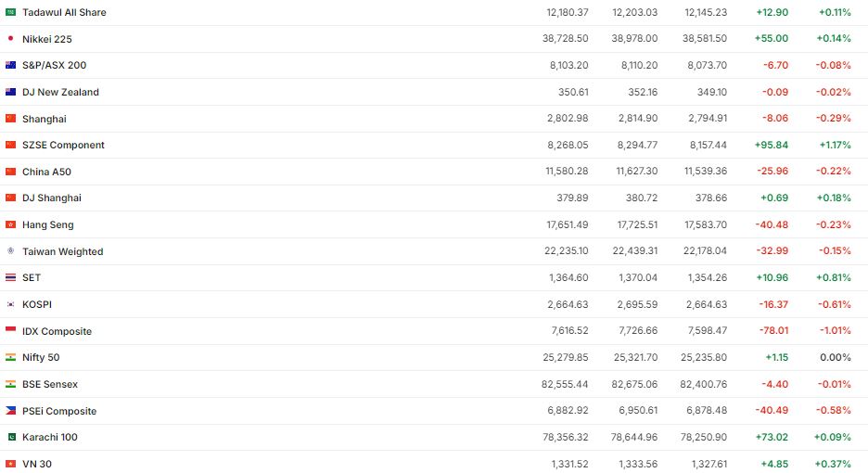Click the New Zealand flag icon
The width and height of the screenshot is (868, 473).
[10, 92]
